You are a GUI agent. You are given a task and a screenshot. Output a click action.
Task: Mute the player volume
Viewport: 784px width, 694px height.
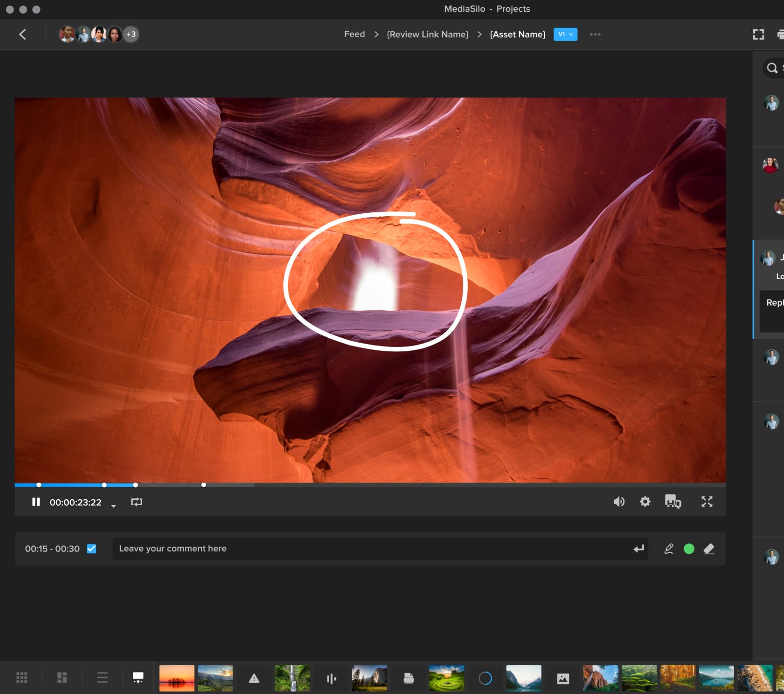click(619, 502)
